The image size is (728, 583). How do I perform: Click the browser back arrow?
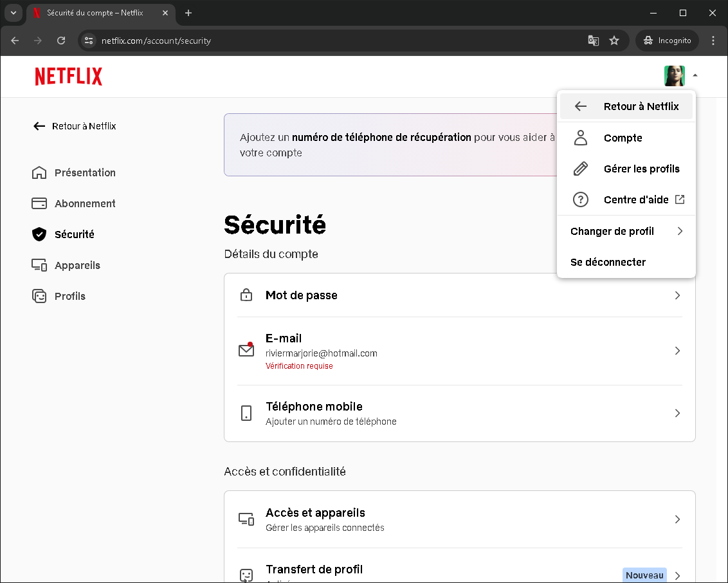pos(15,41)
